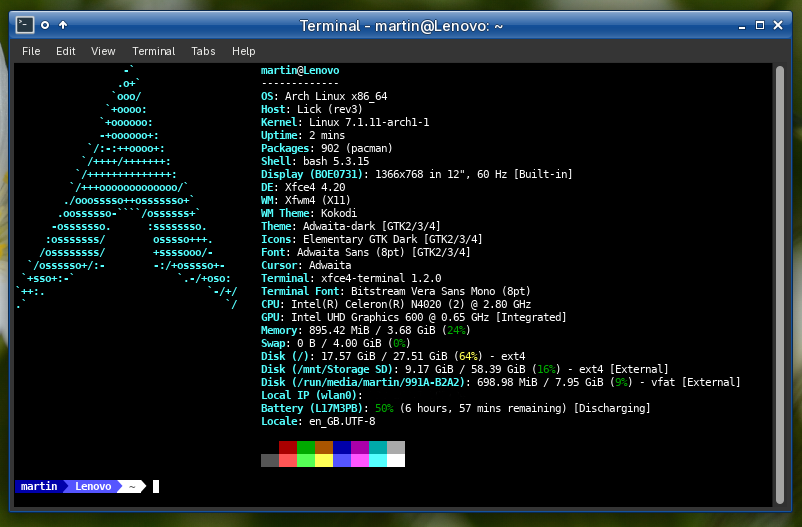Click the terminal cursor block
The width and height of the screenshot is (802, 527).
156,486
